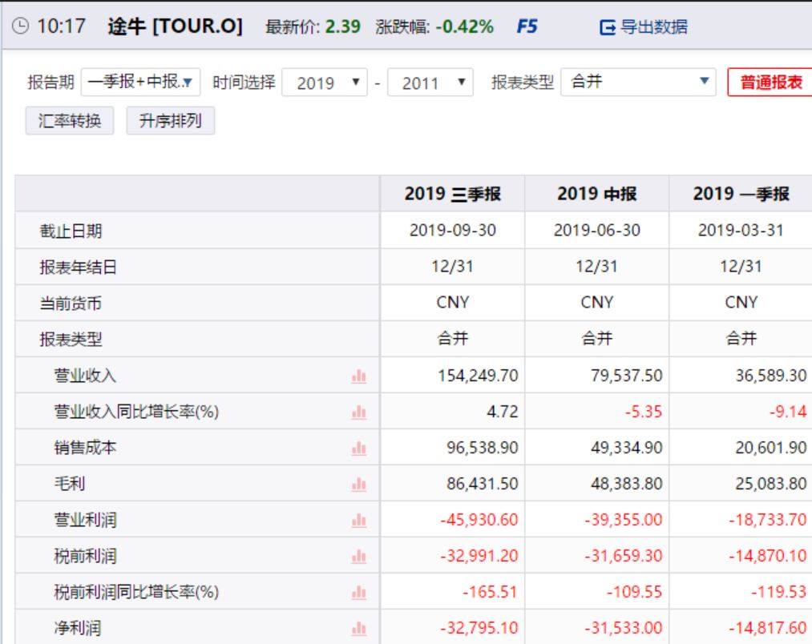812x644 pixels.
Task: Select the 普通报表 button
Action: tap(770, 82)
